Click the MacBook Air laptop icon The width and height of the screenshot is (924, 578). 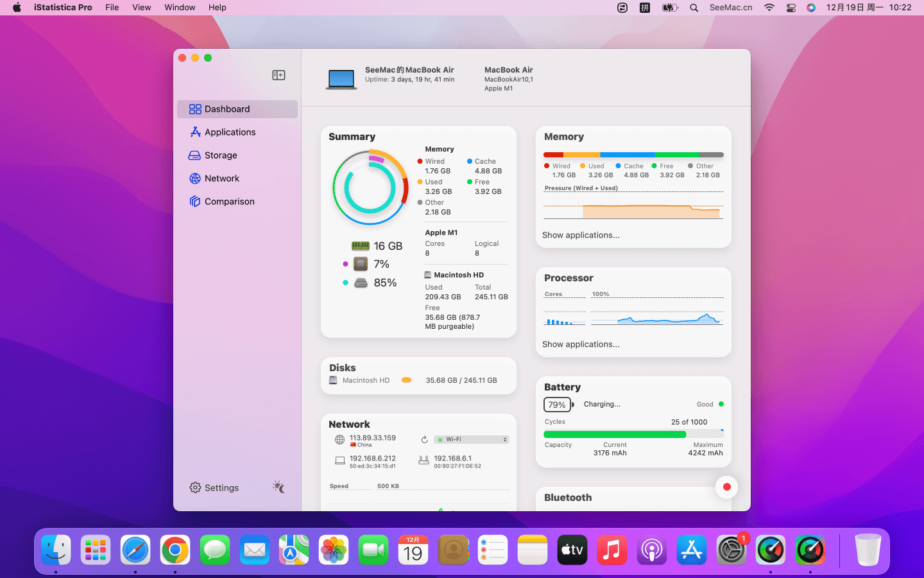[341, 80]
